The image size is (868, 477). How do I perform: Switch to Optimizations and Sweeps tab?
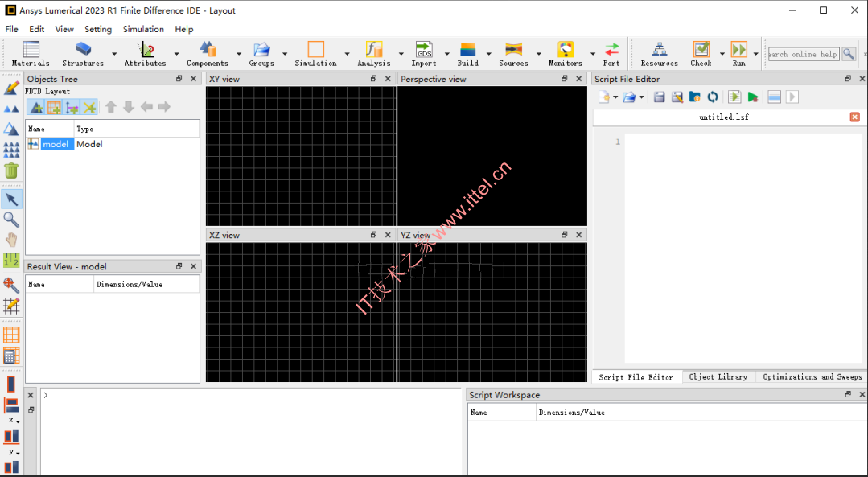[812, 376]
